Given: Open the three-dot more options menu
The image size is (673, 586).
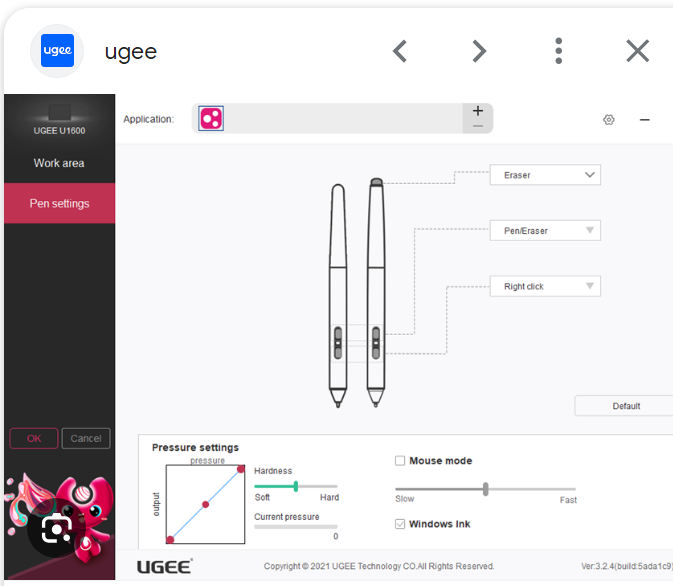Looking at the screenshot, I should tap(558, 51).
